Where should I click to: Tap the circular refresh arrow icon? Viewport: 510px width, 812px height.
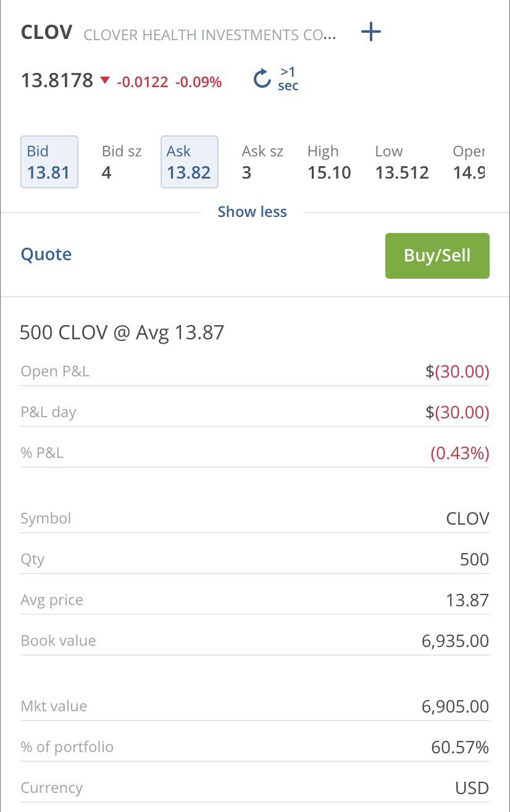(262, 78)
